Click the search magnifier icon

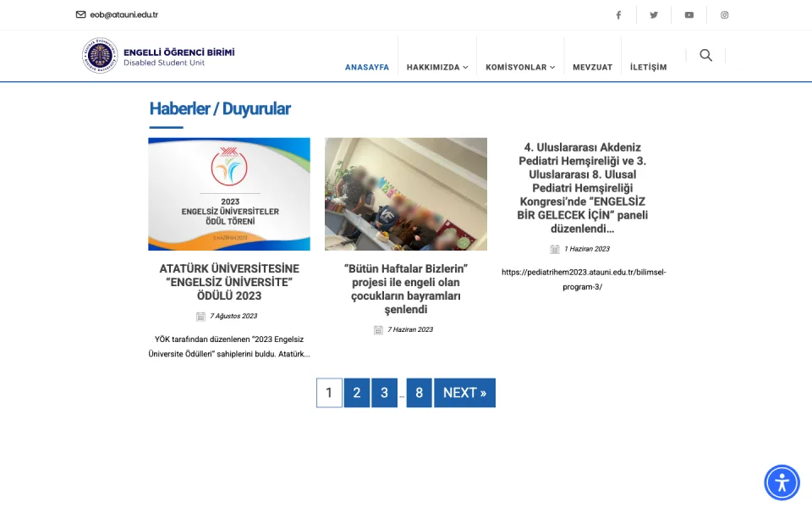point(705,55)
